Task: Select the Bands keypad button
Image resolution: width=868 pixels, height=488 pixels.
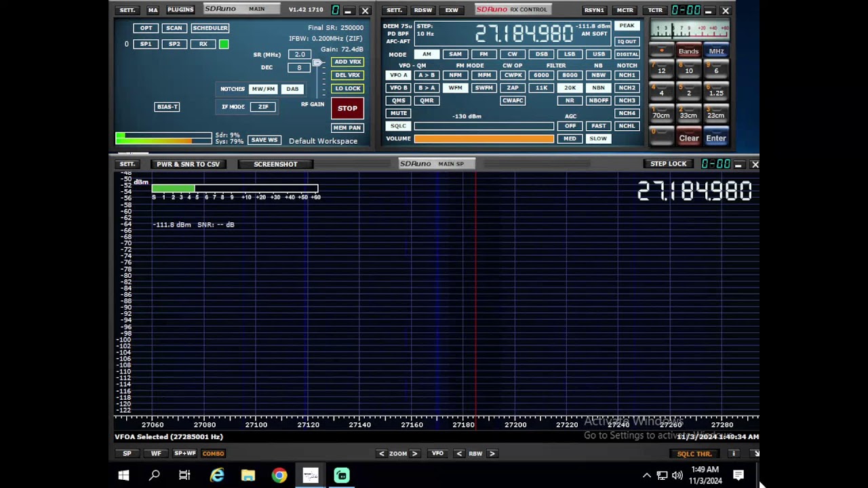Action: click(x=688, y=52)
